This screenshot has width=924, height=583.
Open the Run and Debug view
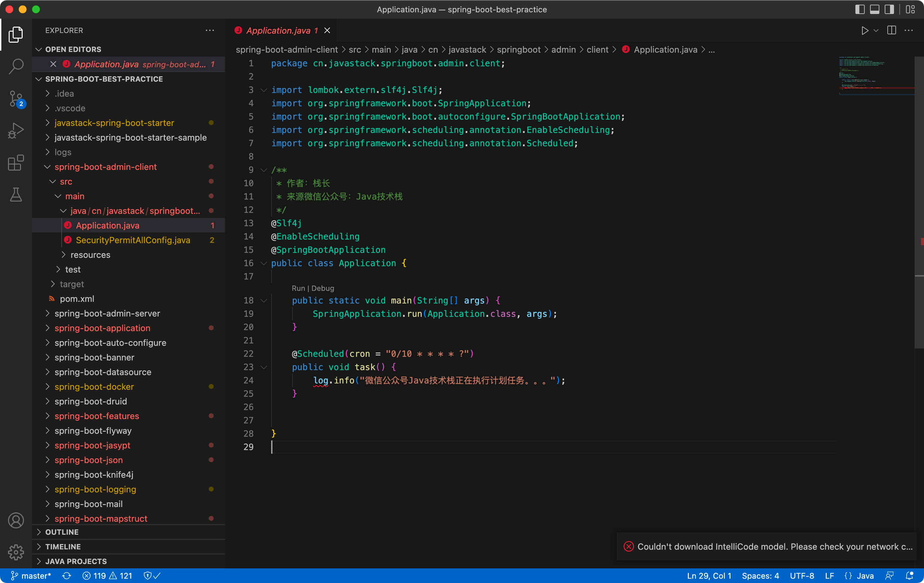point(16,131)
